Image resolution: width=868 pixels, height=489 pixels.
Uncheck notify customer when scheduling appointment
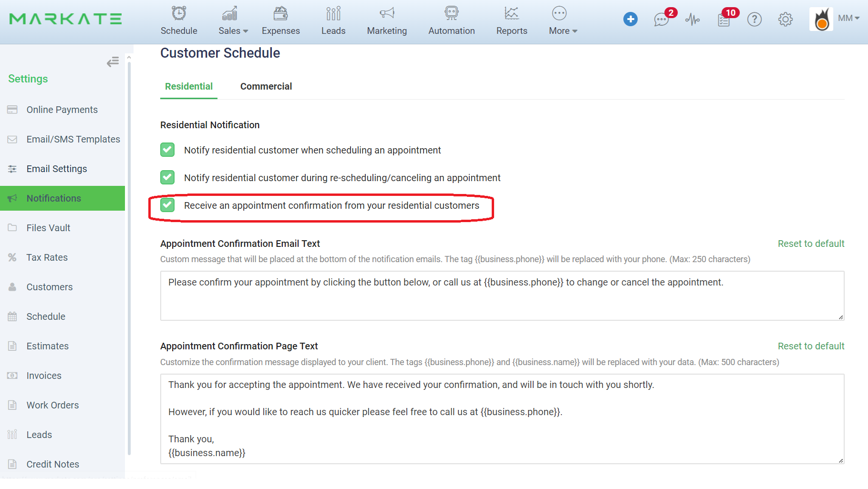coord(167,150)
